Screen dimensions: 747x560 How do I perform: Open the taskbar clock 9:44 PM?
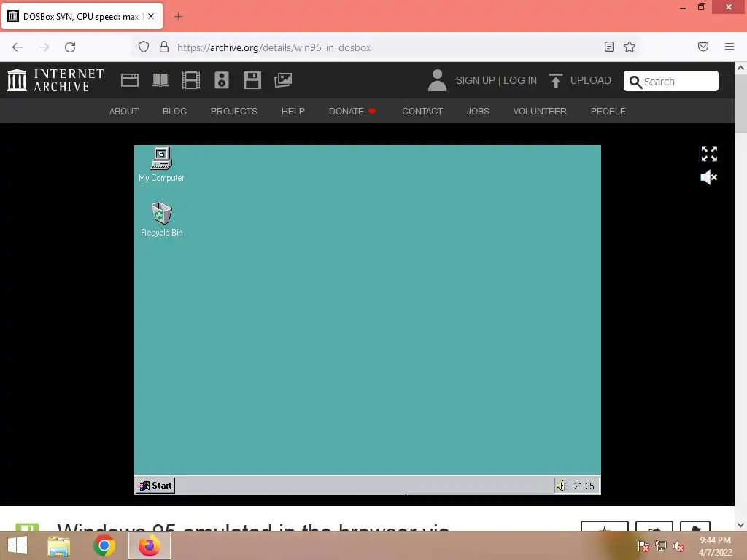(x=715, y=546)
